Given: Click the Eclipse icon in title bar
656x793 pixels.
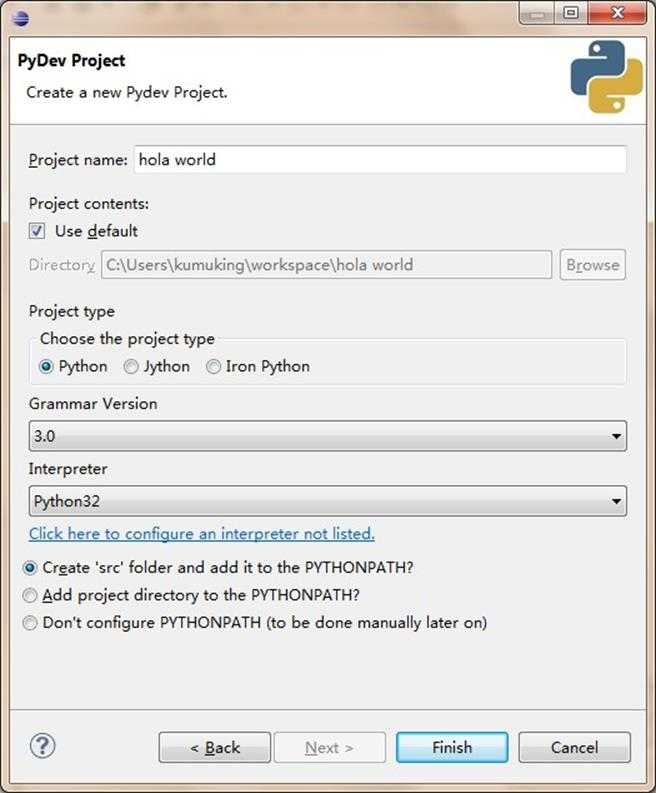Looking at the screenshot, I should 22,17.
